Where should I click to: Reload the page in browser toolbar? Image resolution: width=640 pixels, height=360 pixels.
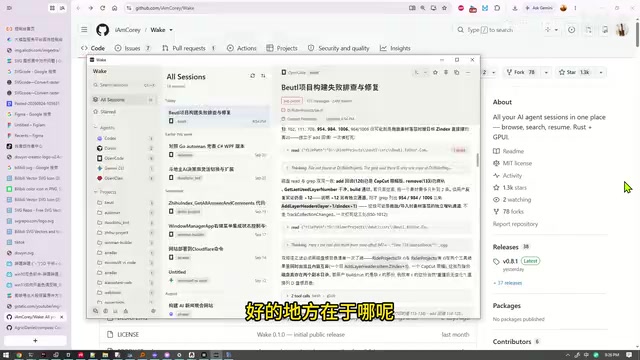[102, 8]
